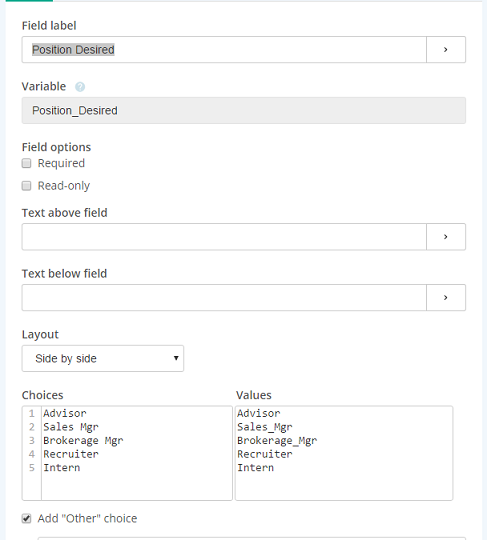Uncheck the Add "Other" choice checkbox
The width and height of the screenshot is (487, 540).
tap(27, 518)
